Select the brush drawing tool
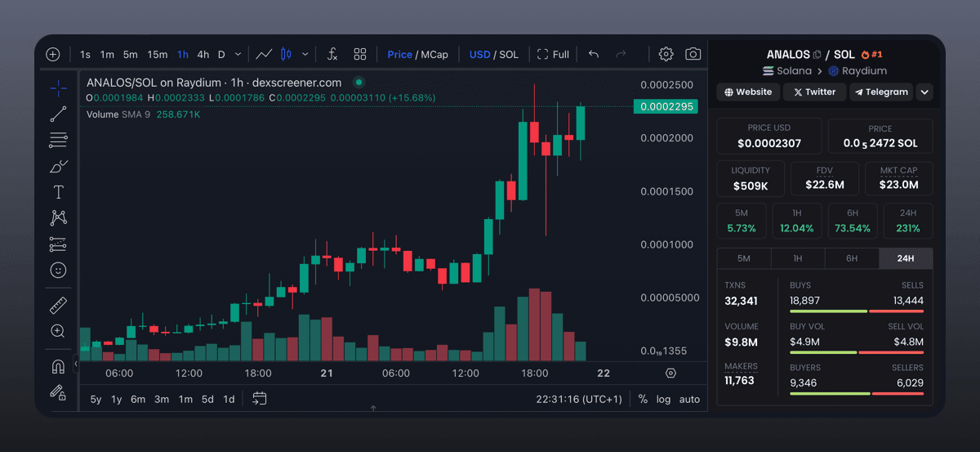Image resolution: width=980 pixels, height=452 pixels. (x=58, y=166)
